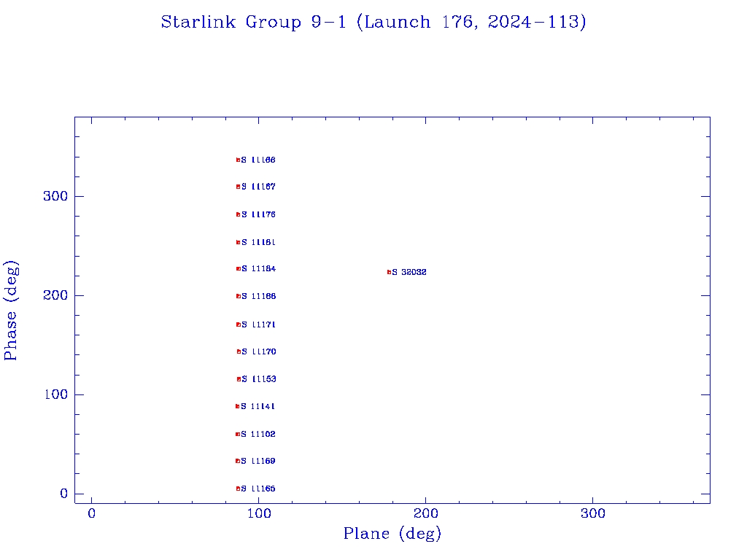The image size is (747, 560).
Task: Click the 200 tick label on Phase axis
Action: 55,295
